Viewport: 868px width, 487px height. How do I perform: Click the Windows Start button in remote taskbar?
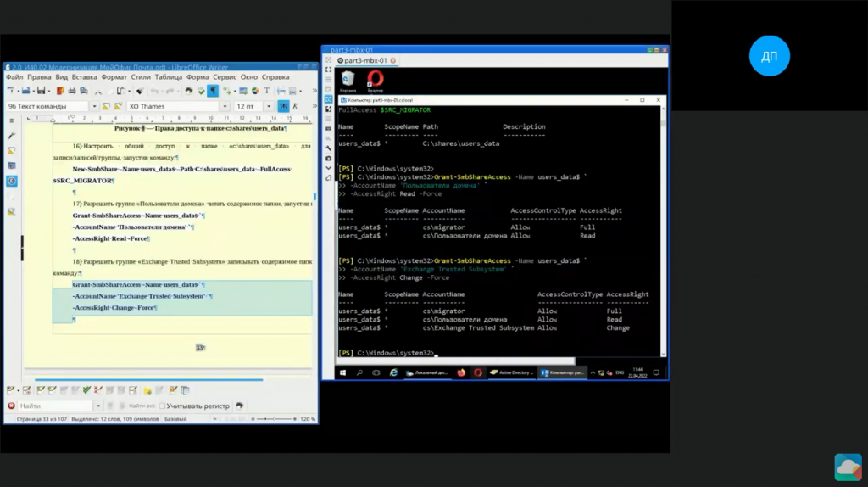click(x=342, y=372)
